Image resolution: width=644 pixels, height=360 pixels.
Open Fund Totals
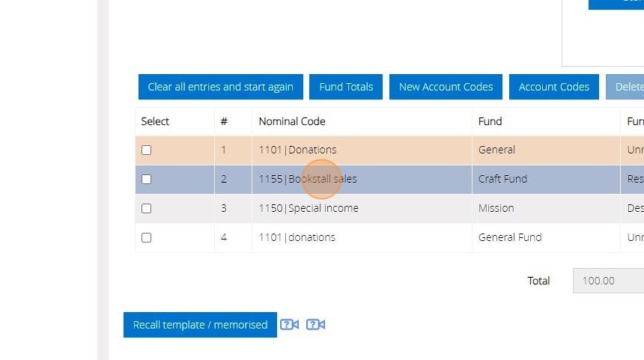point(346,87)
